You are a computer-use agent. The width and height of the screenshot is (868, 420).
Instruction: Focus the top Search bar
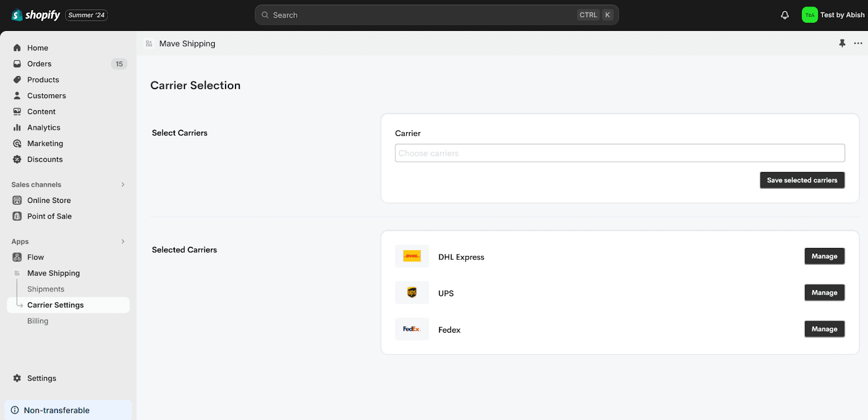(x=437, y=15)
